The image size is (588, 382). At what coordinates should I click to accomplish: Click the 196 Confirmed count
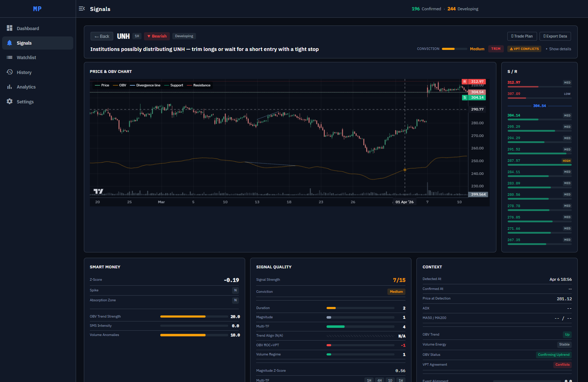(x=426, y=9)
